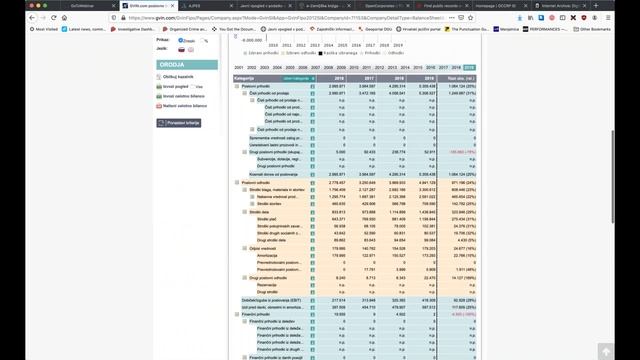The height and width of the screenshot is (360, 640).
Task: Open the browser home page icon
Action: click(64, 18)
